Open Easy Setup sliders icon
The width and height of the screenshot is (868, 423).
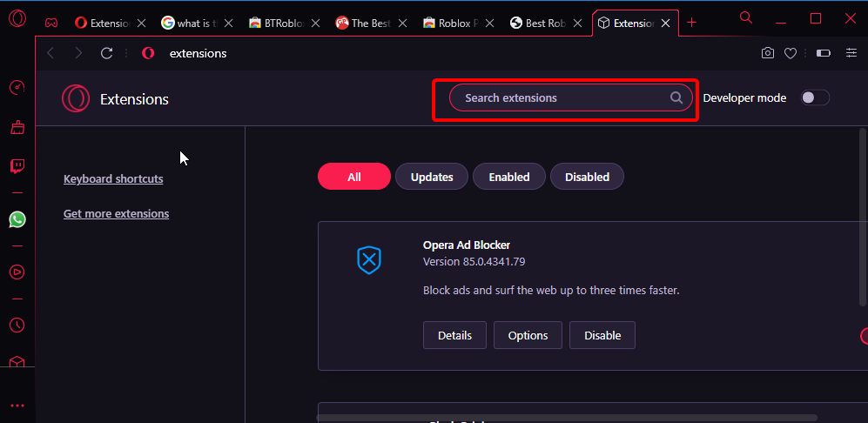(x=851, y=53)
